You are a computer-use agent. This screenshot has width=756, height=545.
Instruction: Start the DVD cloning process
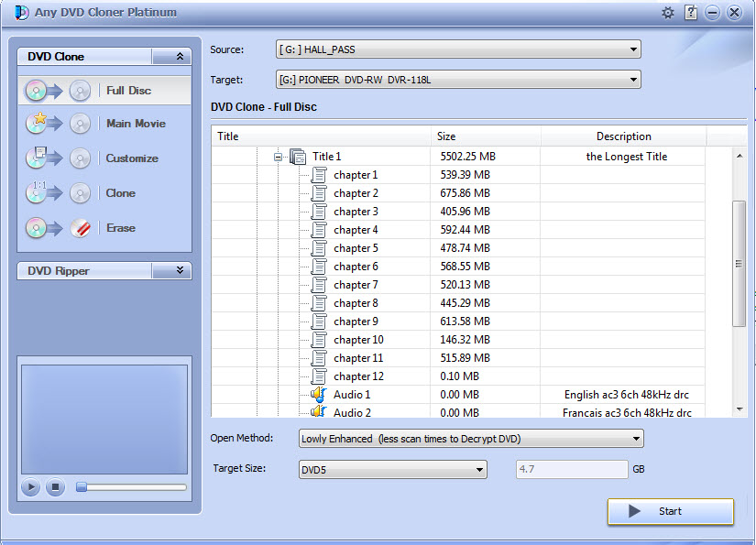671,511
